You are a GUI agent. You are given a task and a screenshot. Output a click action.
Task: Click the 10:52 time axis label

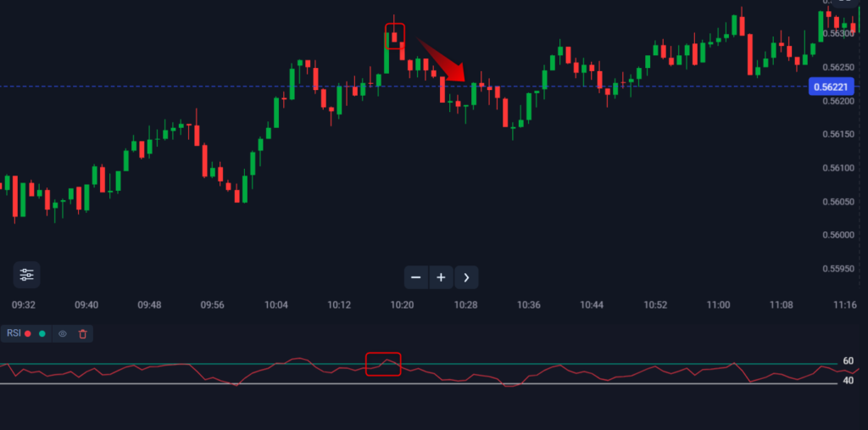pos(655,304)
